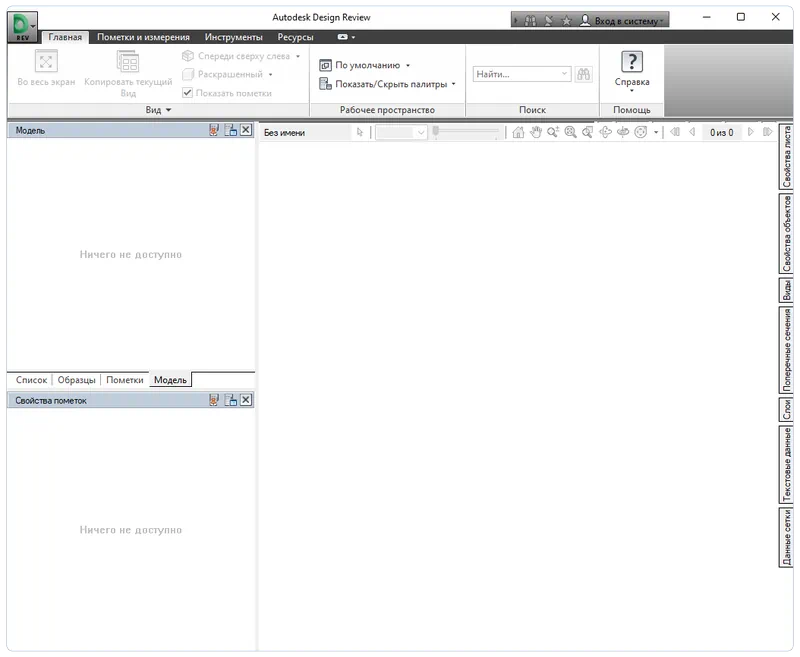Click the binoculars search button beside Найти
The width and height of the screenshot is (800, 657).
(x=583, y=74)
